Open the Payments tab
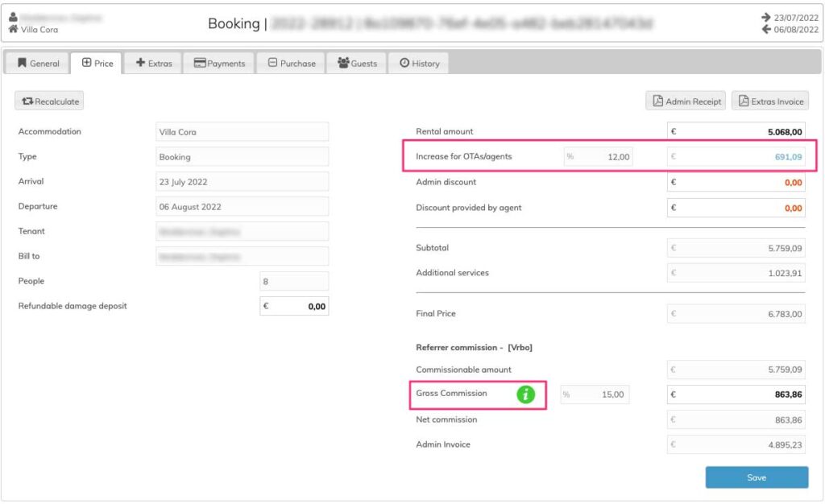This screenshot has width=825, height=504. tap(219, 63)
